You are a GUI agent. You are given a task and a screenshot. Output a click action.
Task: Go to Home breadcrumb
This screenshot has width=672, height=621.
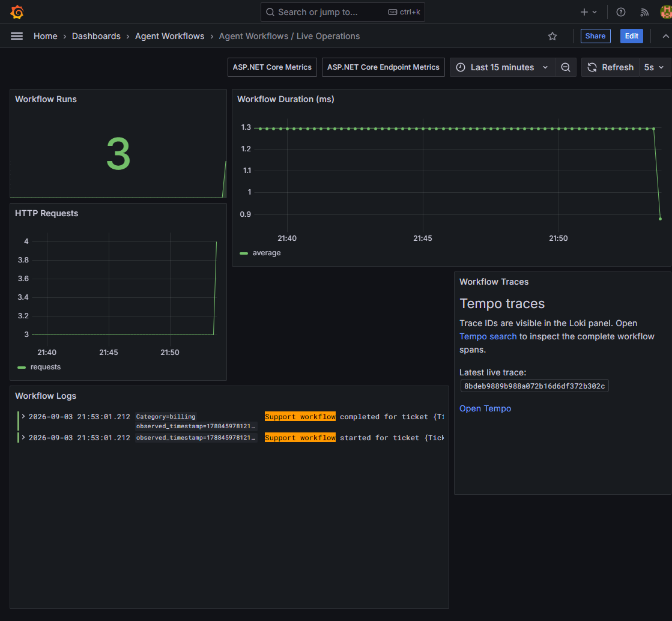[46, 37]
